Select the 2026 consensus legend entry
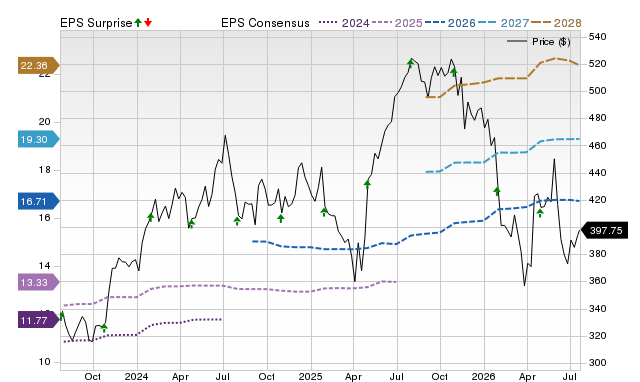Image resolution: width=640 pixels, height=382 pixels. tap(450, 23)
